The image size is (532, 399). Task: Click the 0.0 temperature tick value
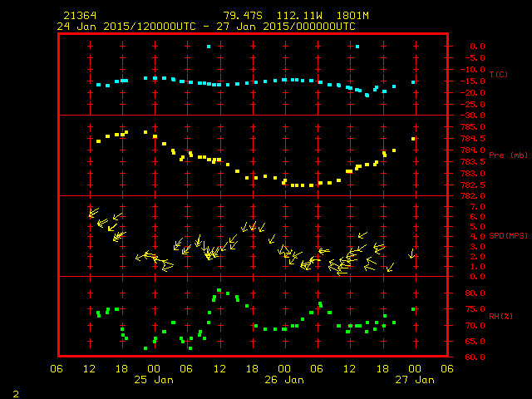pos(477,47)
